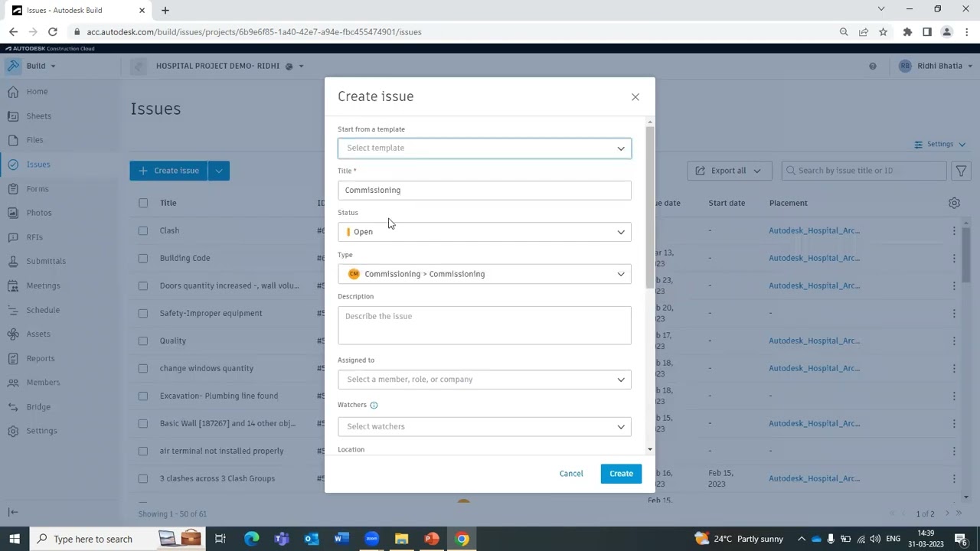Open Word from the taskbar
980x551 pixels.
pos(341,539)
